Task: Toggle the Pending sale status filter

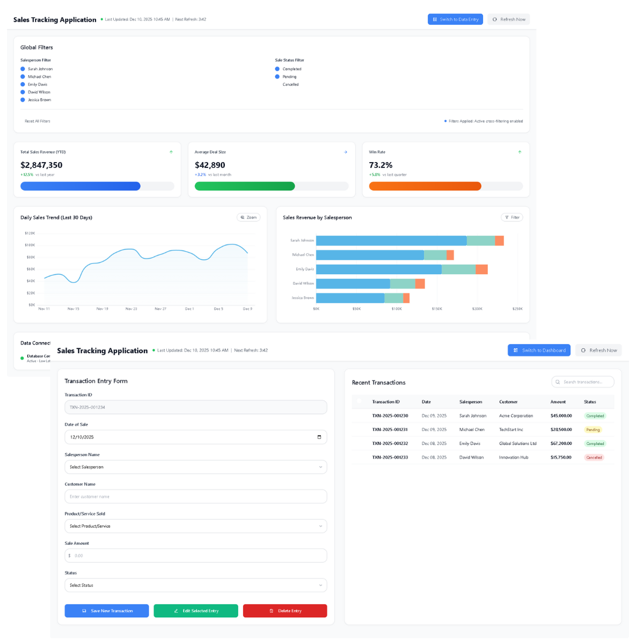Action: tap(277, 77)
